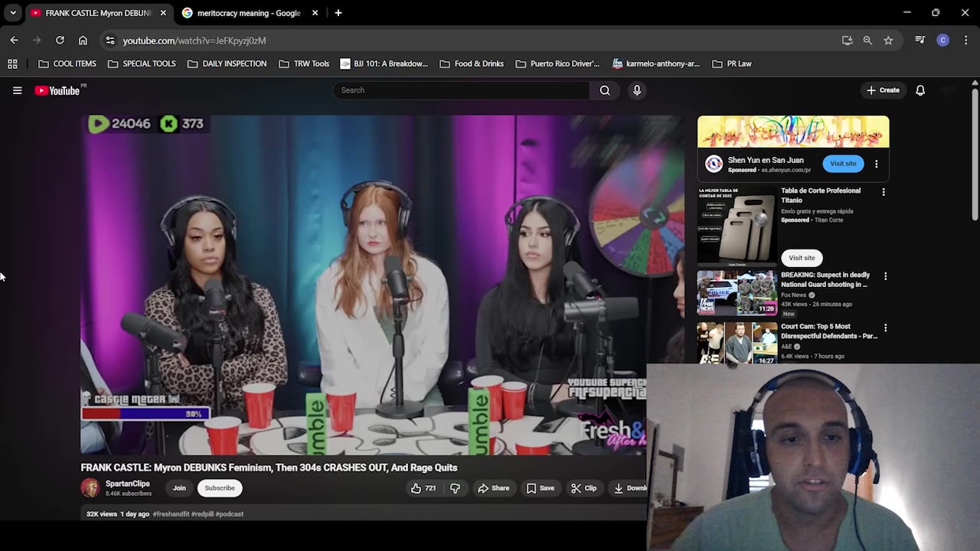Click the #podcast hashtag

(229, 514)
